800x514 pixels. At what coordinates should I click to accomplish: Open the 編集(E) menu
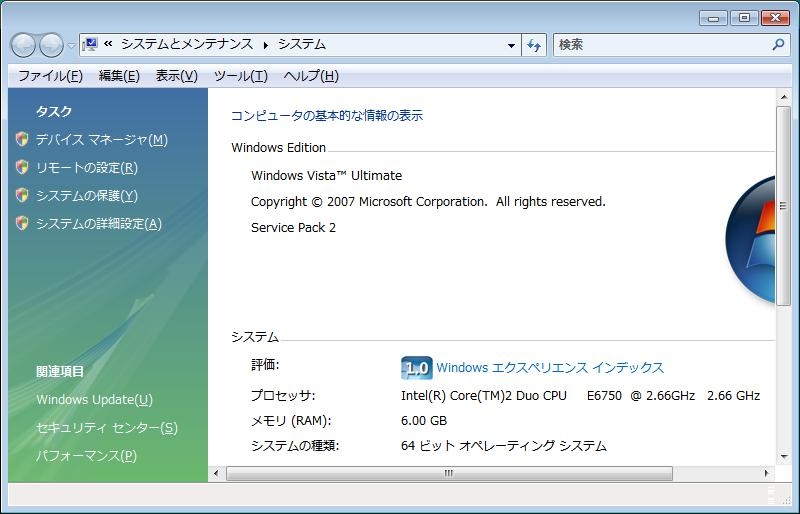(119, 76)
